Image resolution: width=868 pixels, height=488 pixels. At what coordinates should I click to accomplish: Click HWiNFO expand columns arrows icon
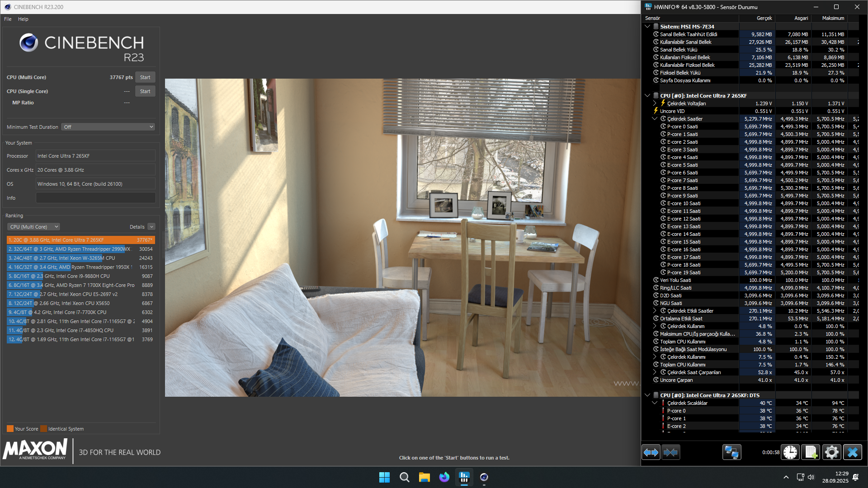click(x=651, y=452)
